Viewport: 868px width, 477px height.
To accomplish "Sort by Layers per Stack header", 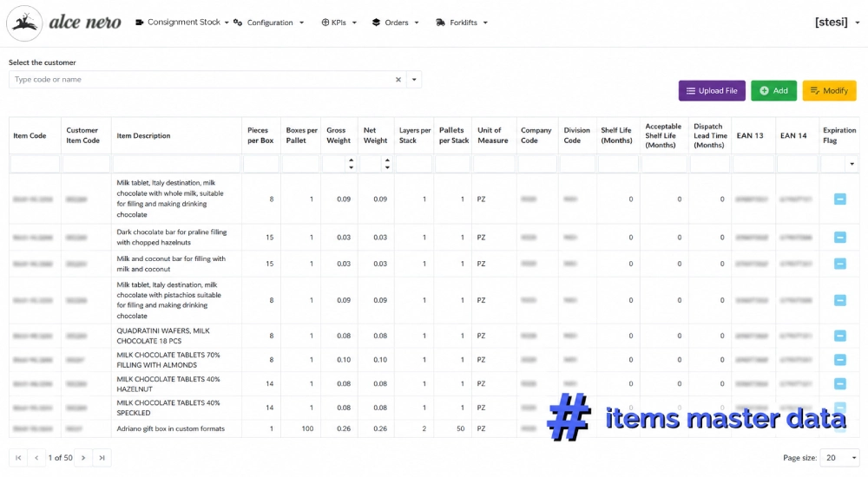I will point(415,135).
